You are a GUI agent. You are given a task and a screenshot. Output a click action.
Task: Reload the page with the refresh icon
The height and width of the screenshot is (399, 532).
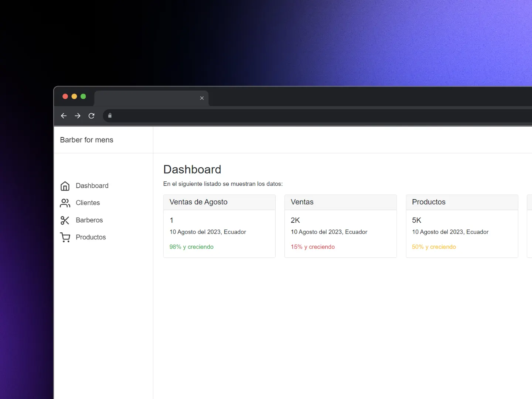tap(92, 116)
